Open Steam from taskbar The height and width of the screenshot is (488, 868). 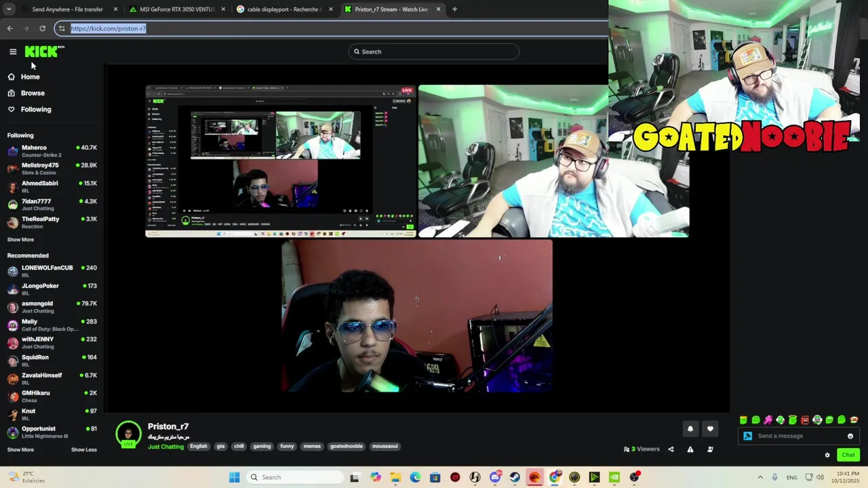(515, 477)
